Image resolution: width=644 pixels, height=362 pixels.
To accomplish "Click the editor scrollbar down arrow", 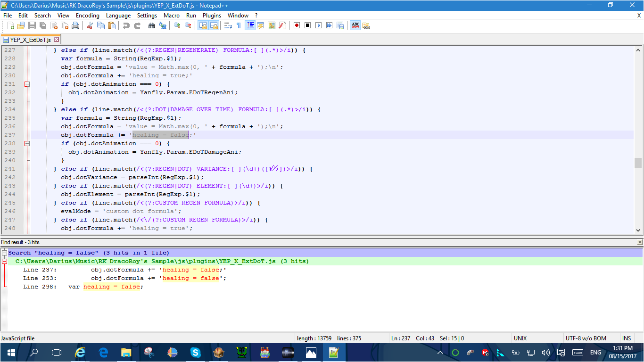I will 638,230.
